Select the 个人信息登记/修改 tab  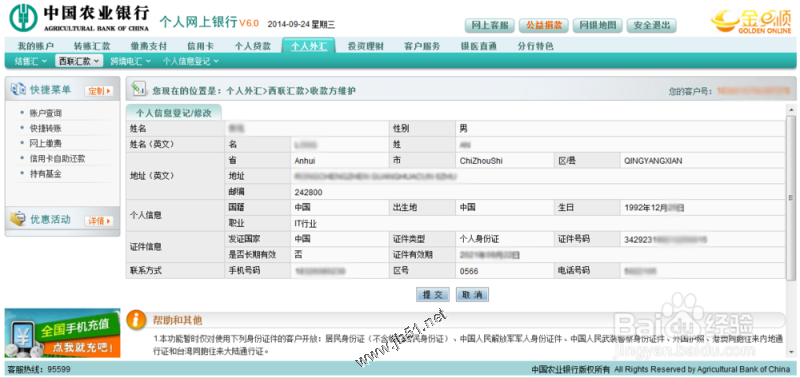pyautogui.click(x=173, y=112)
